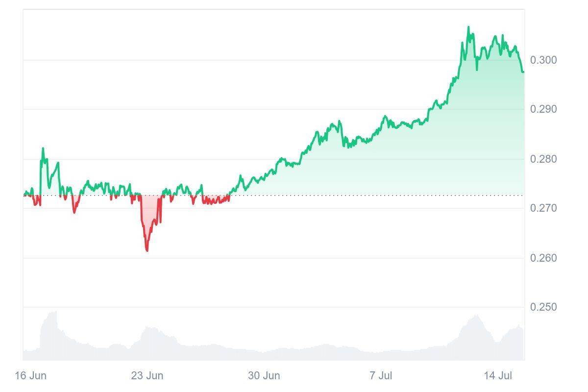588x392 pixels.
Task: Click the first green spike after 16 Jun
Action: tap(43, 148)
